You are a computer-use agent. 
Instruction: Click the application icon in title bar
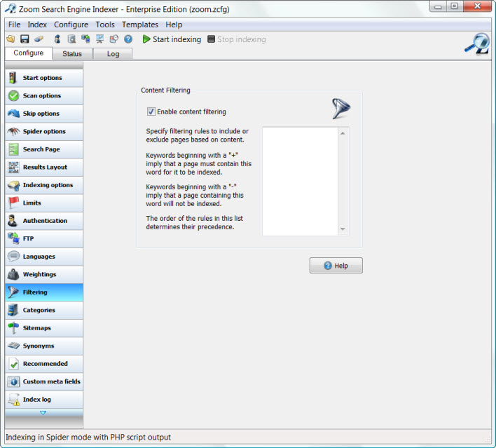[11, 8]
